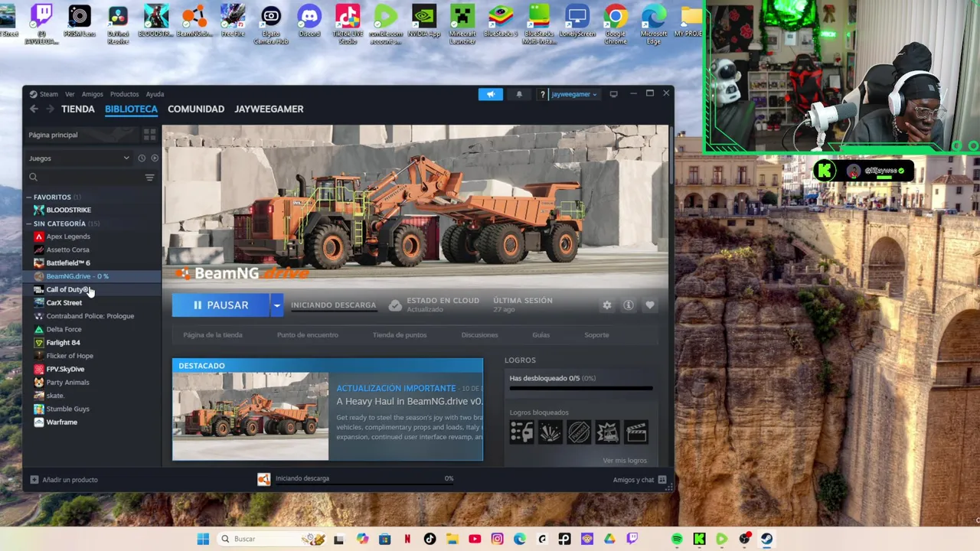Click the taskbar search box Buscar
980x551 pixels.
click(x=271, y=539)
